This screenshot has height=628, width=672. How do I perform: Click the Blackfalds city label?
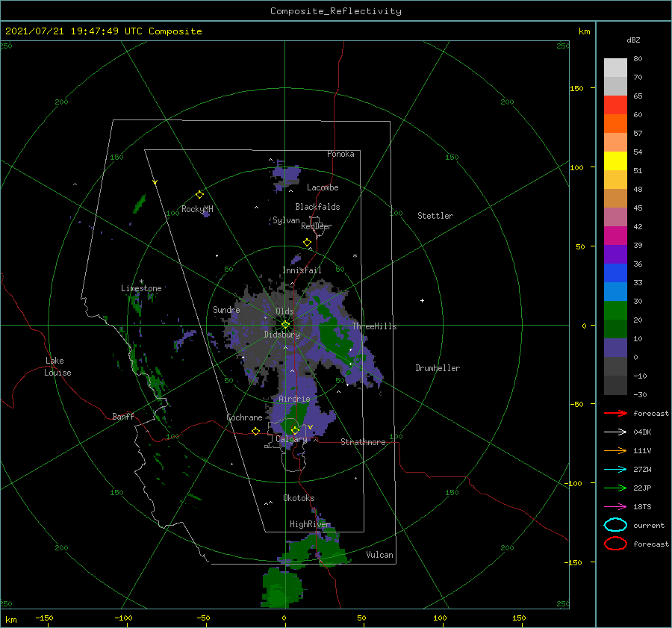pyautogui.click(x=317, y=207)
